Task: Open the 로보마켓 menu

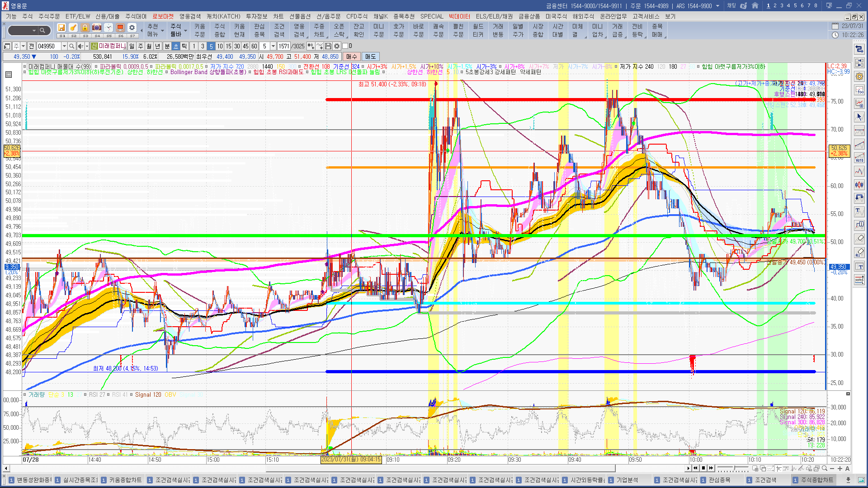Action: coord(163,16)
